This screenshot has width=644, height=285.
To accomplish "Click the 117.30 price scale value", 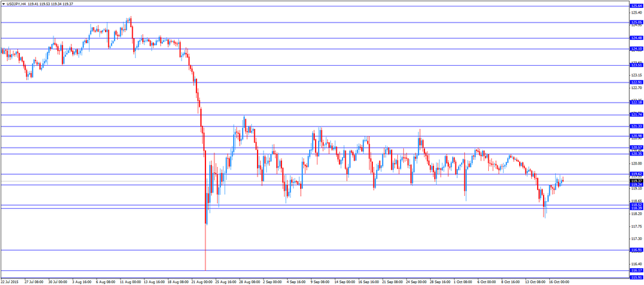I will pos(636,239).
